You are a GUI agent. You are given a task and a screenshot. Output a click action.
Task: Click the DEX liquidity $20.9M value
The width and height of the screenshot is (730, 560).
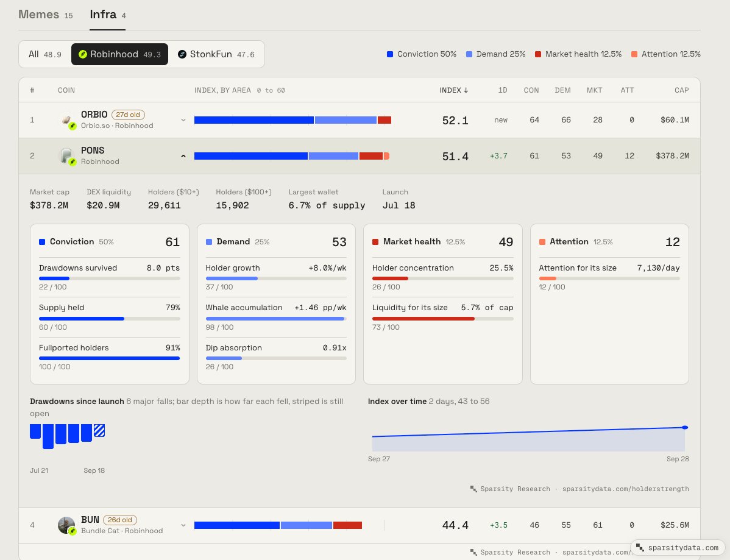(x=103, y=205)
